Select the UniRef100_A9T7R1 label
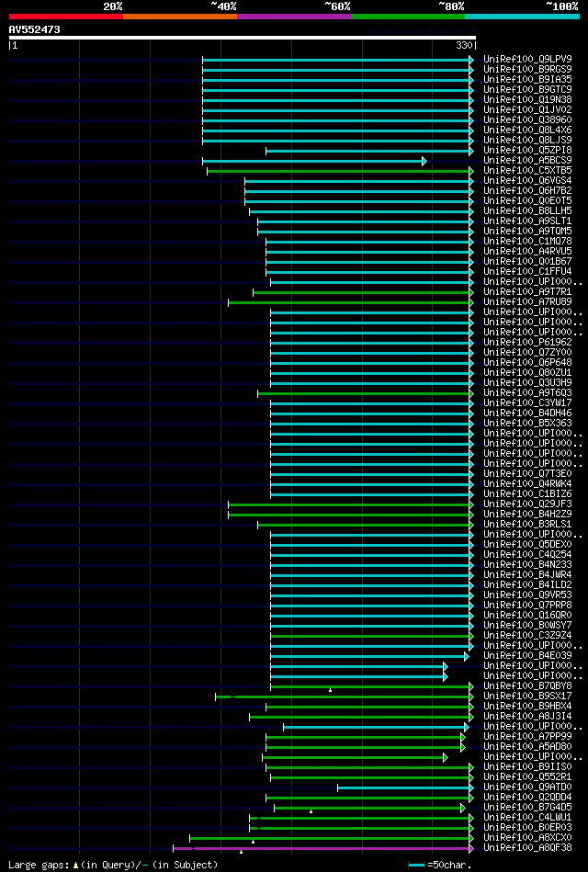 point(527,292)
